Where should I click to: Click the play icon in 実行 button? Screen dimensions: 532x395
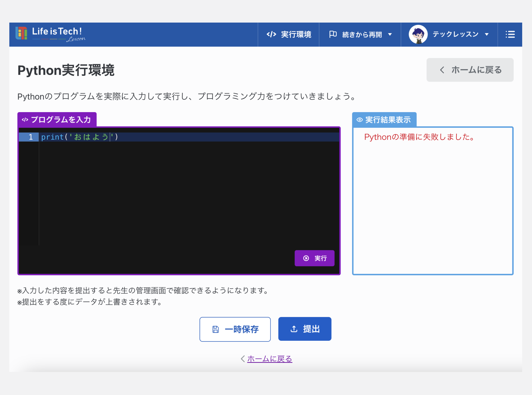click(306, 258)
